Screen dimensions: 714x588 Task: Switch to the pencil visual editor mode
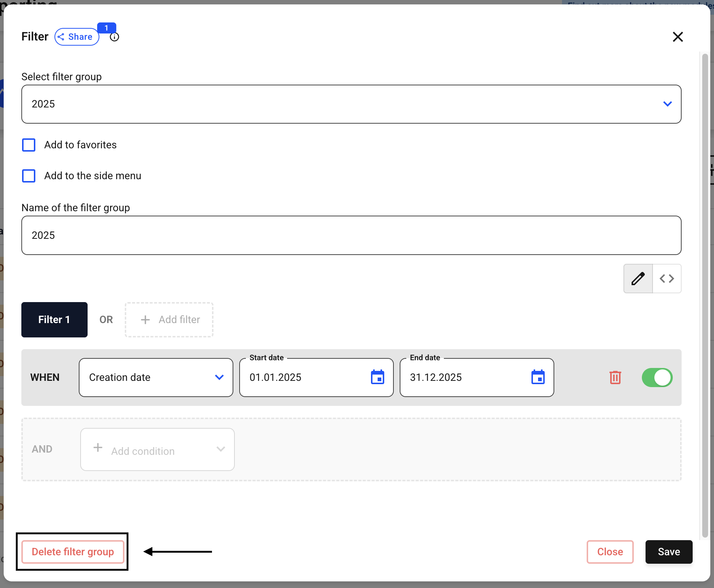[x=638, y=279]
